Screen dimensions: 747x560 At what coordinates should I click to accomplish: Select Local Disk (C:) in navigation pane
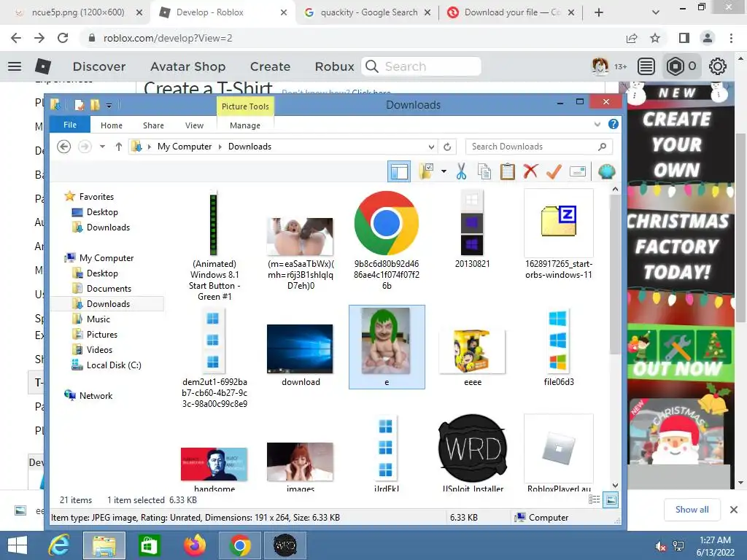[113, 365]
